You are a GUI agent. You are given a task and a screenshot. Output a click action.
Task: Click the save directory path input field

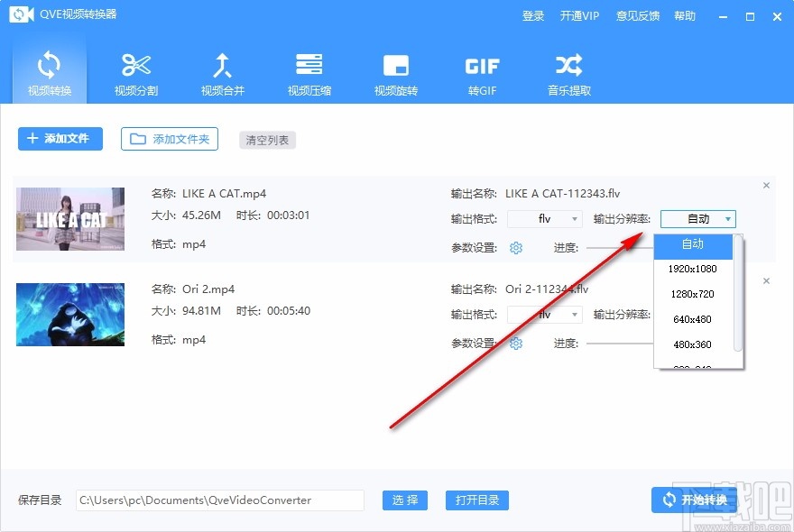click(219, 500)
